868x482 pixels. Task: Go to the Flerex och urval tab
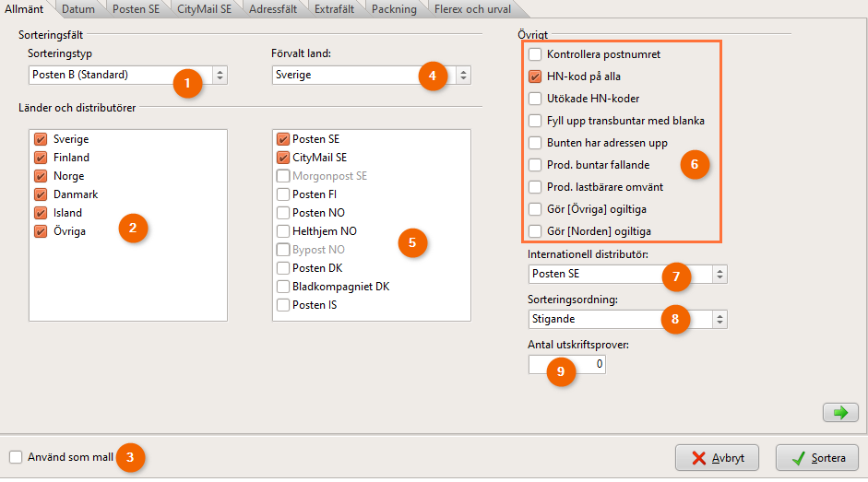point(472,9)
